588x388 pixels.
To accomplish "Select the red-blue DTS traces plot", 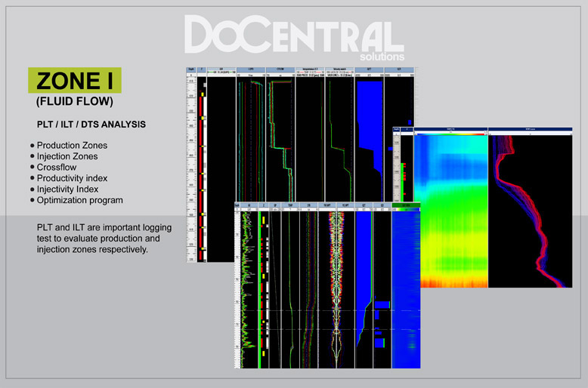I will point(529,211).
